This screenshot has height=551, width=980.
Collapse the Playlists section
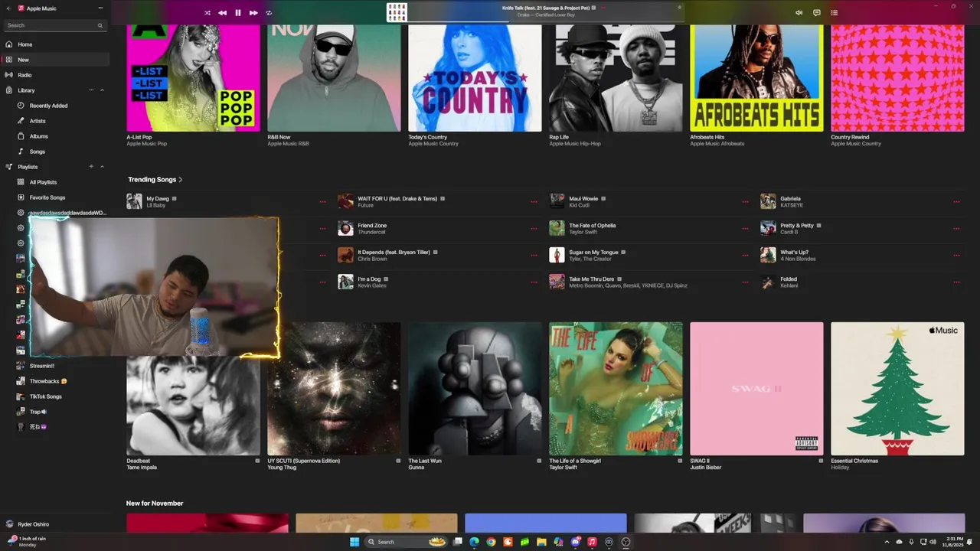tap(102, 167)
